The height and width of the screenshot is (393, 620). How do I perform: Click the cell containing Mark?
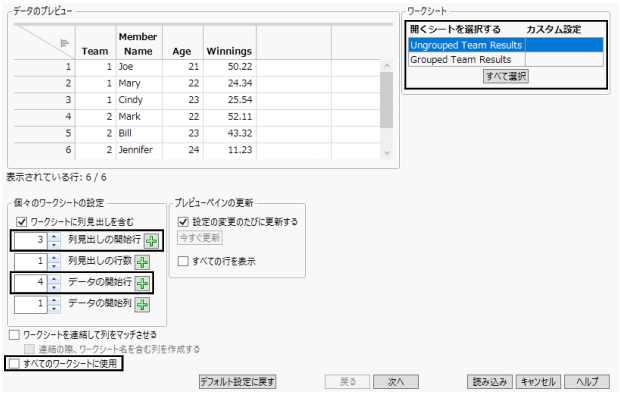click(139, 117)
